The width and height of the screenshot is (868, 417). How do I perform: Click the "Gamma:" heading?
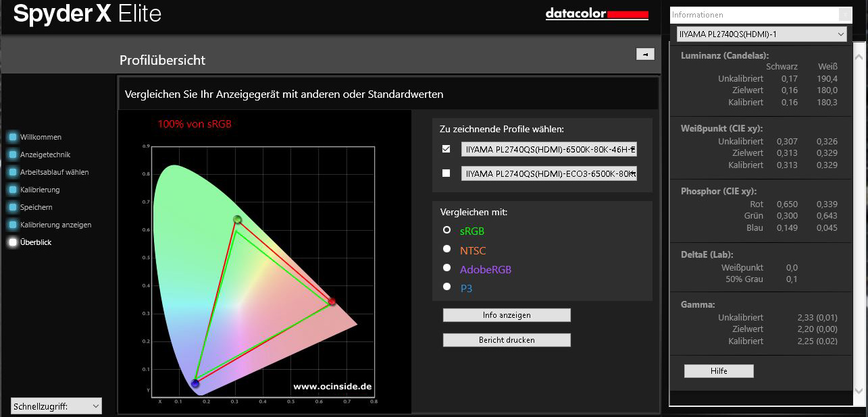point(698,305)
